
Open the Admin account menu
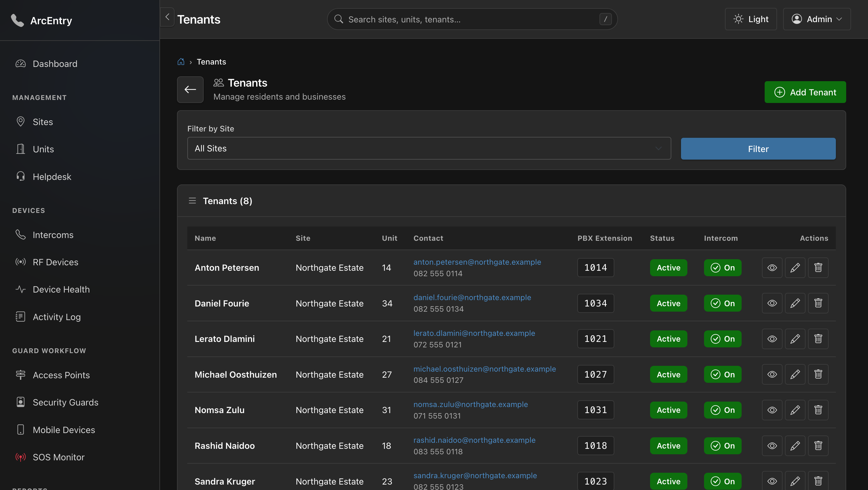[817, 19]
